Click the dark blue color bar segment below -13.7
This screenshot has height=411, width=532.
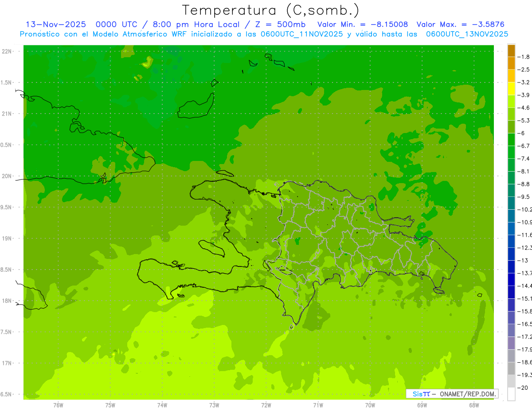click(511, 279)
